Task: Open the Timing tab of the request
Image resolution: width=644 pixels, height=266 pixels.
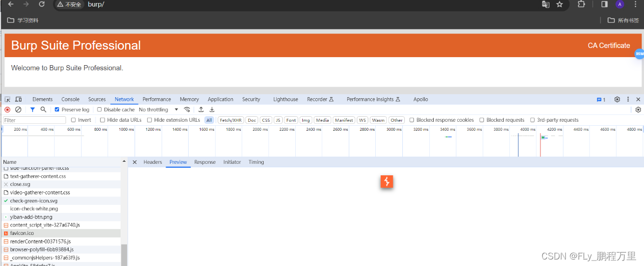Action: [x=256, y=162]
